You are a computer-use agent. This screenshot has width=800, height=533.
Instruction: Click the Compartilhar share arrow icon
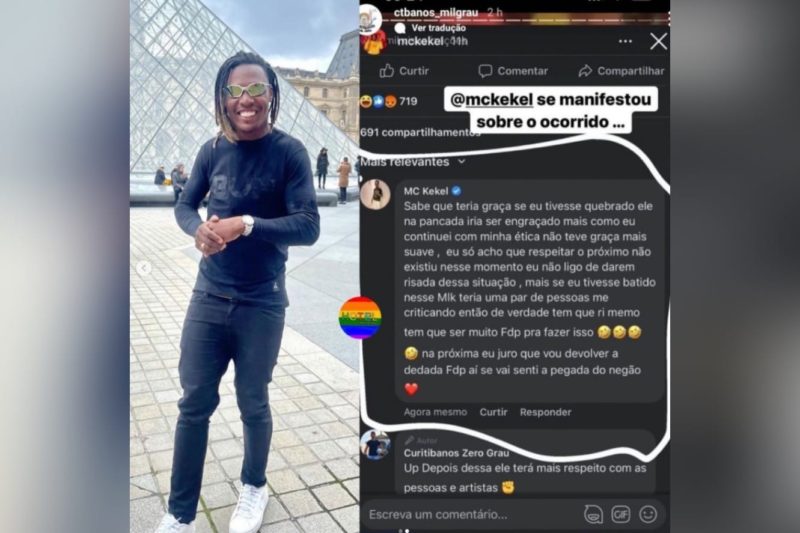click(585, 71)
